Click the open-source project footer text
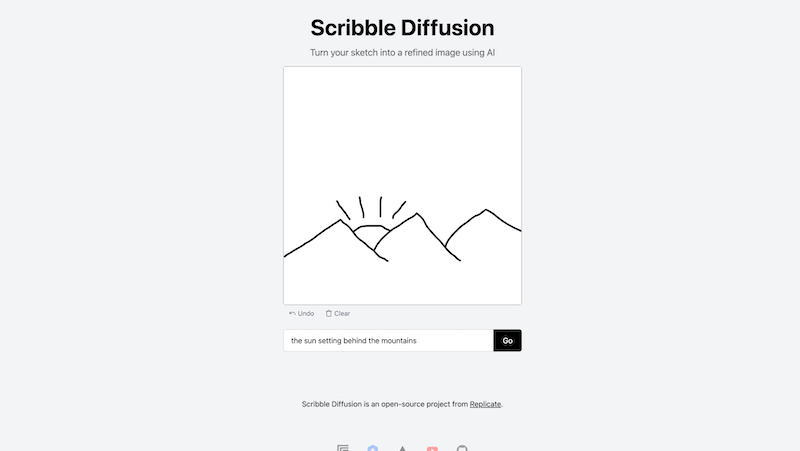Screen dimensions: 800x451 pos(385,404)
